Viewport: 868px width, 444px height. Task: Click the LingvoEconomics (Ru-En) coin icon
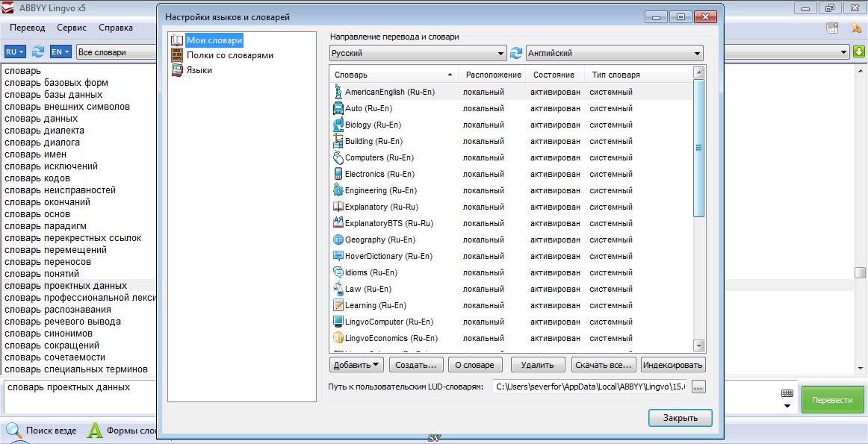pyautogui.click(x=338, y=338)
